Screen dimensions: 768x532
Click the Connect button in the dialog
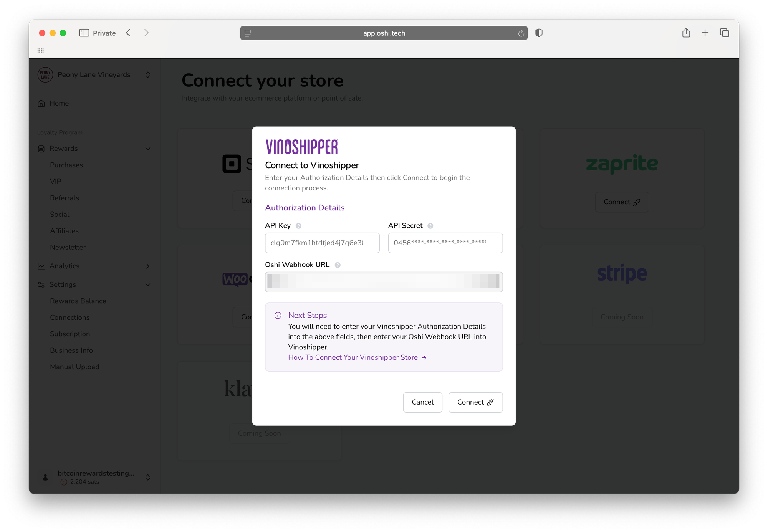coord(475,402)
